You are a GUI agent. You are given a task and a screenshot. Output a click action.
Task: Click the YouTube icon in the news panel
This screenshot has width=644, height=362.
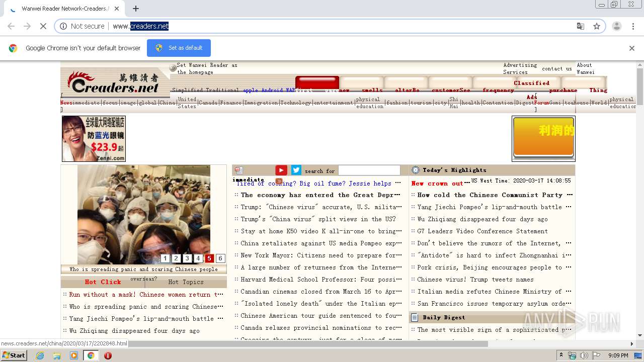coord(281,170)
